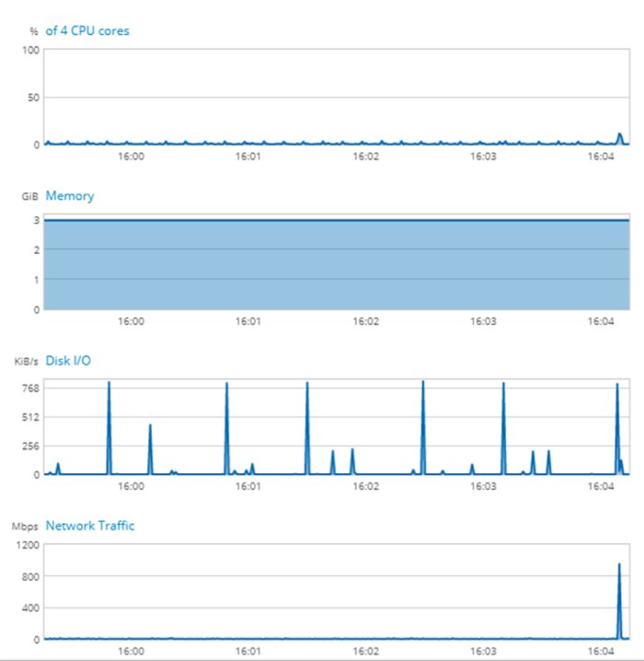Click the 768 value on Disk I/O axis
Image resolution: width=644 pixels, height=661 pixels.
pos(28,388)
